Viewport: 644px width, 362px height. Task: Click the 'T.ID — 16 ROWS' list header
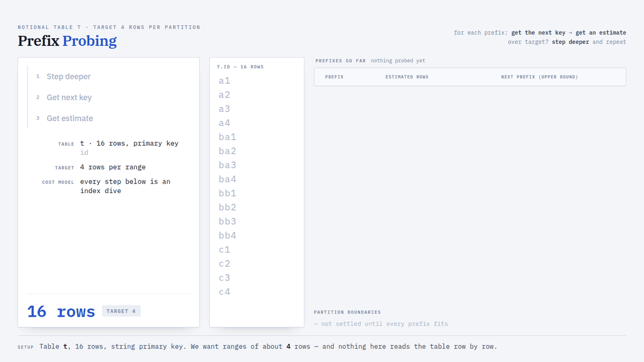pyautogui.click(x=240, y=67)
